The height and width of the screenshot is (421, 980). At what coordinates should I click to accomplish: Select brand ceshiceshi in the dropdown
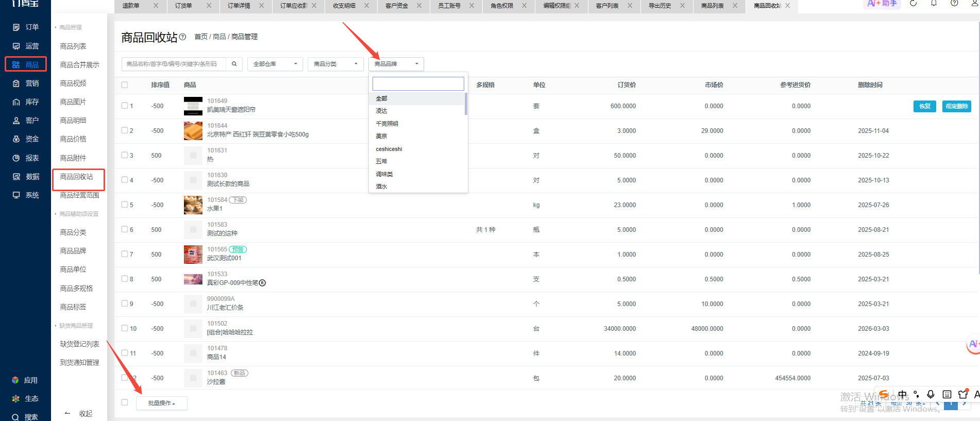[x=417, y=149]
